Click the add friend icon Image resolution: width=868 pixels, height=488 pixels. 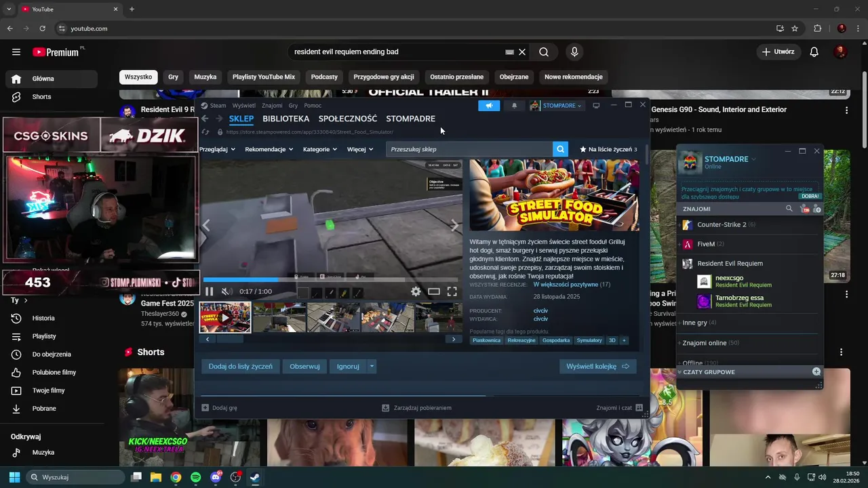pos(816,209)
